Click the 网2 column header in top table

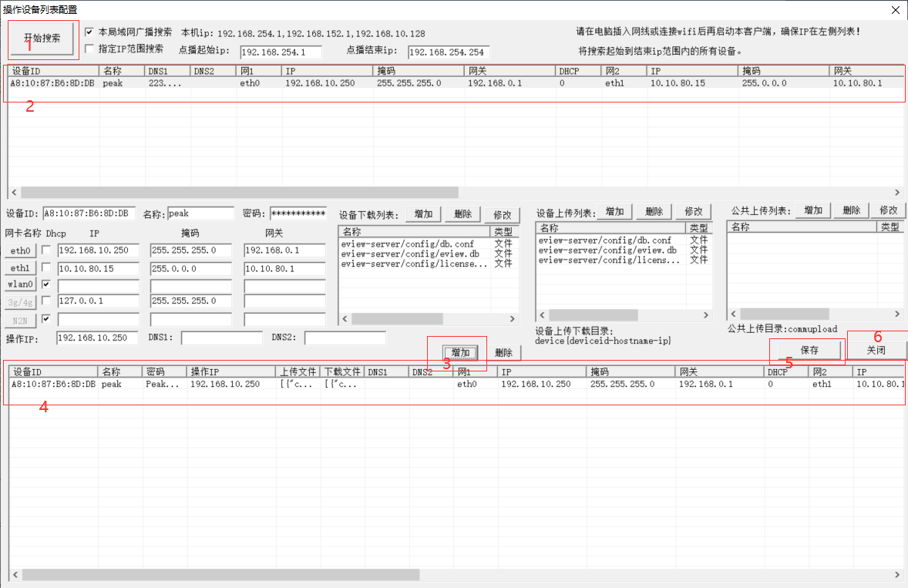click(x=624, y=71)
